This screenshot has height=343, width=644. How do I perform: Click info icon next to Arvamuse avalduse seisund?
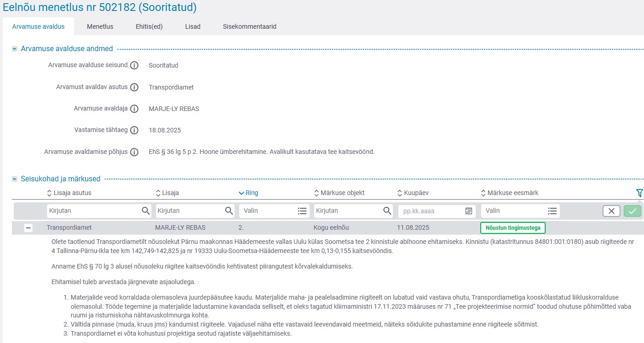tap(134, 65)
